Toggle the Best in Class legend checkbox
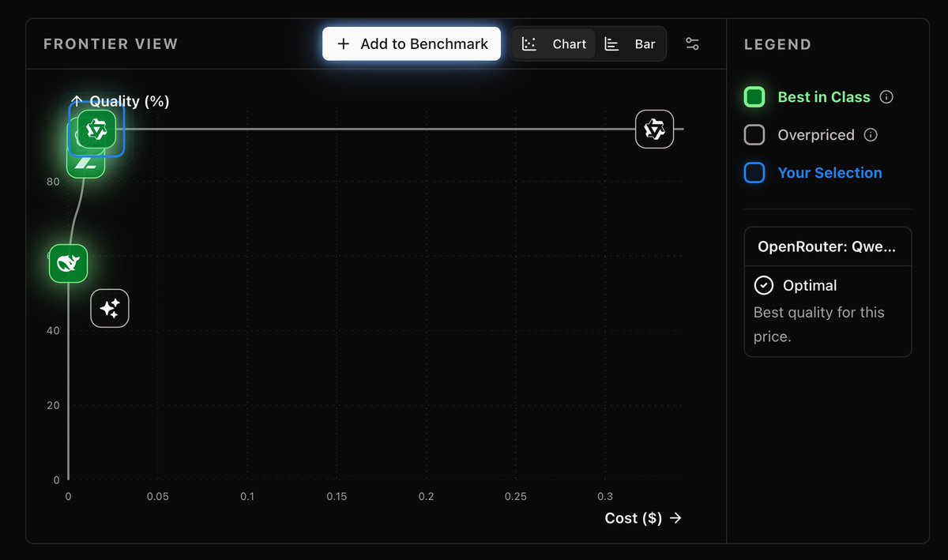The width and height of the screenshot is (948, 560). [754, 97]
